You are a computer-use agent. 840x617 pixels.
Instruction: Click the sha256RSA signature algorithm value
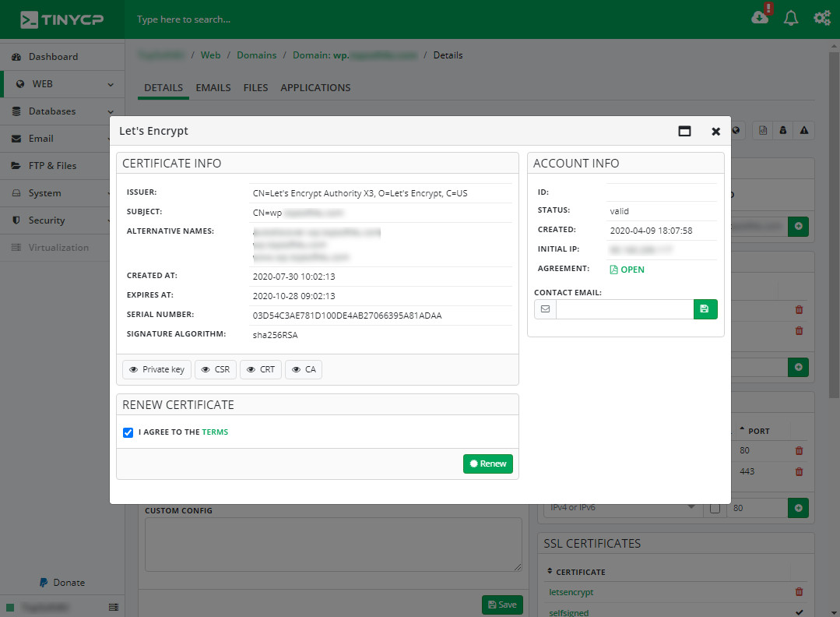coord(276,335)
